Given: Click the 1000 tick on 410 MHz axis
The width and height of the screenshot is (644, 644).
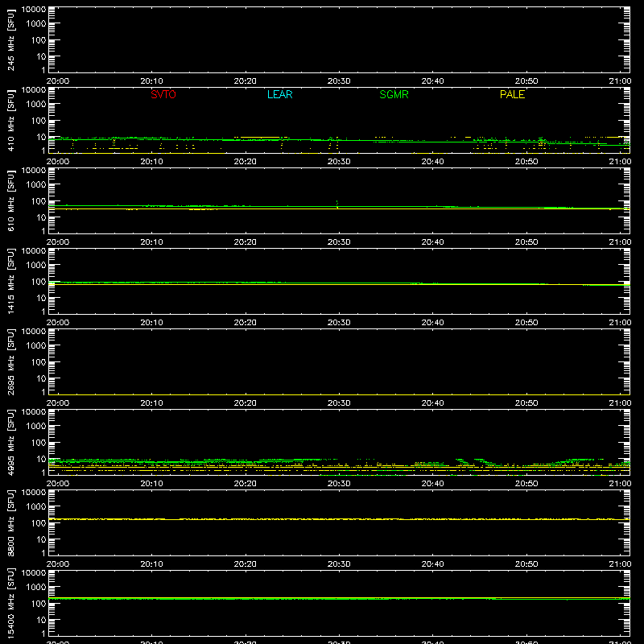Looking at the screenshot, I should pos(36,105).
